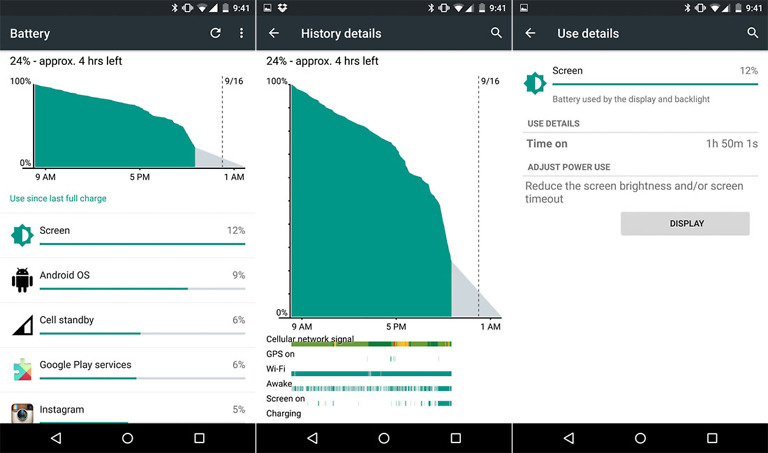The width and height of the screenshot is (768, 453).
Task: Tap the recent apps square in the History details navbar
Action: pos(456,438)
